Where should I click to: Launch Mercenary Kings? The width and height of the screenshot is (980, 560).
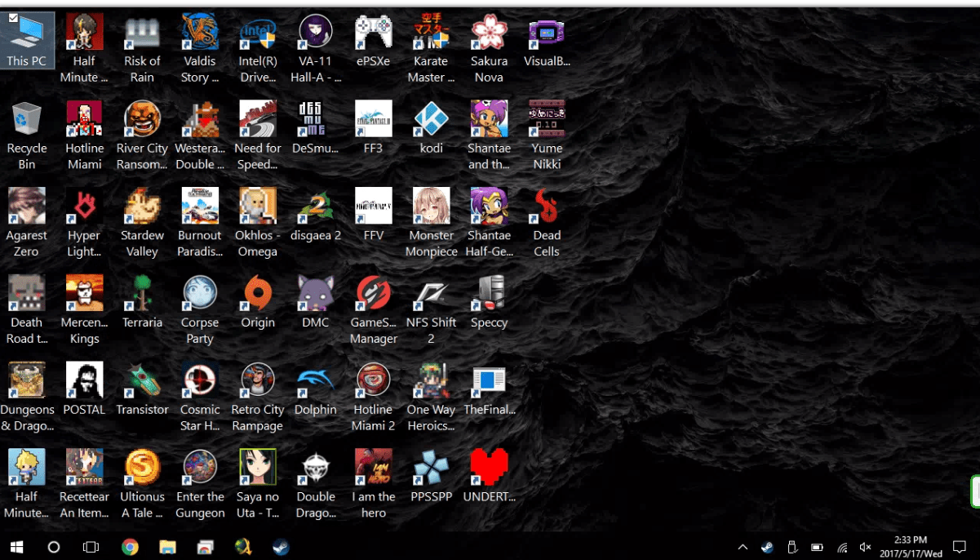pyautogui.click(x=84, y=293)
